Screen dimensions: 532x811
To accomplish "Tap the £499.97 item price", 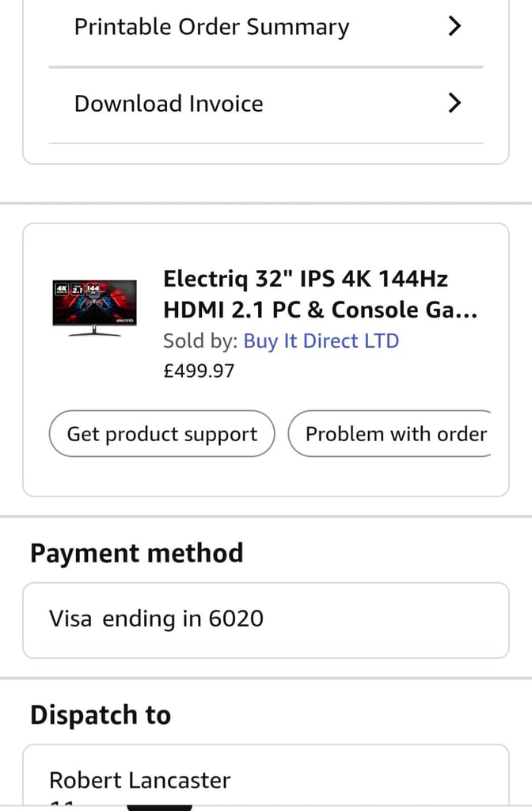I will click(199, 371).
